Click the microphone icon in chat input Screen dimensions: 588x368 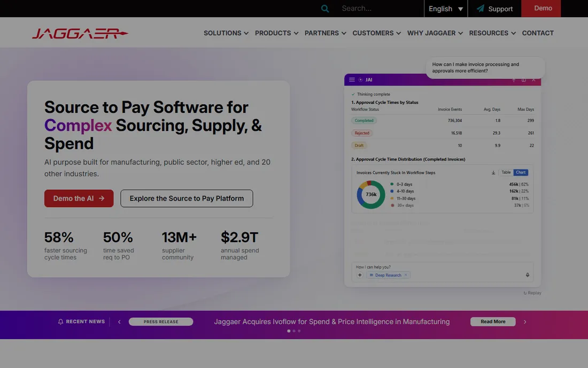[x=527, y=275]
